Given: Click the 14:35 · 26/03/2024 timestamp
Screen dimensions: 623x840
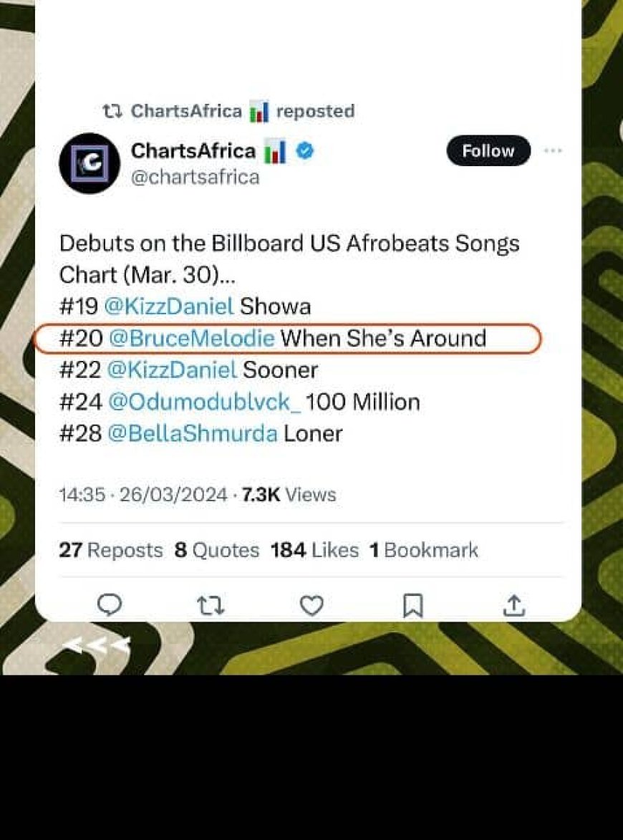Looking at the screenshot, I should [x=143, y=495].
